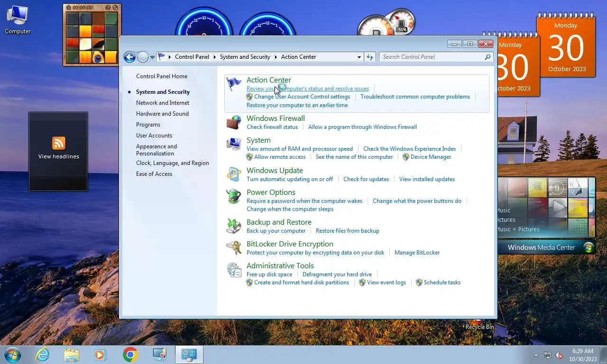607x364 pixels.
Task: Go back with the blue Back arrow
Action: point(129,57)
